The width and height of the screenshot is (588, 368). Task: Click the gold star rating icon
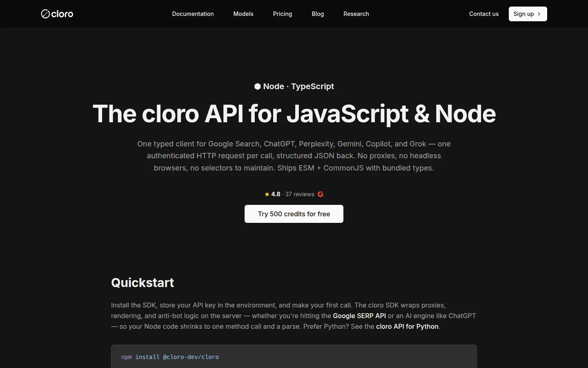pos(267,194)
